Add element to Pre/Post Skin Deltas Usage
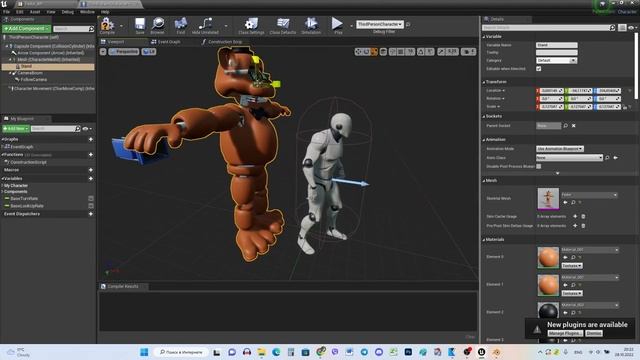640x360 pixels. (575, 226)
